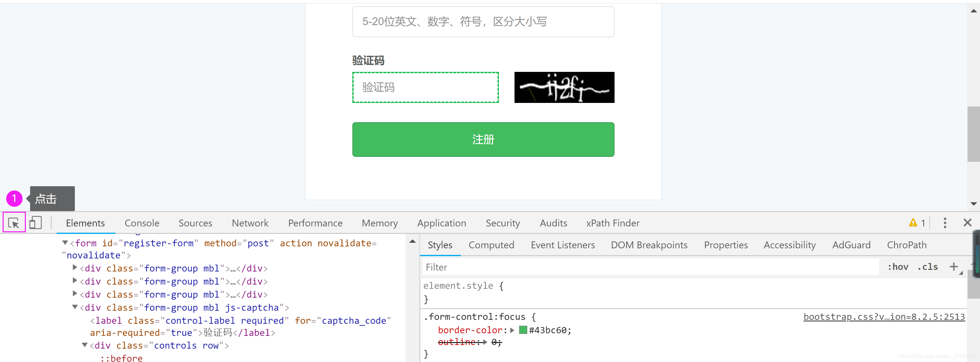Select the control-label required label node

[x=241, y=327]
